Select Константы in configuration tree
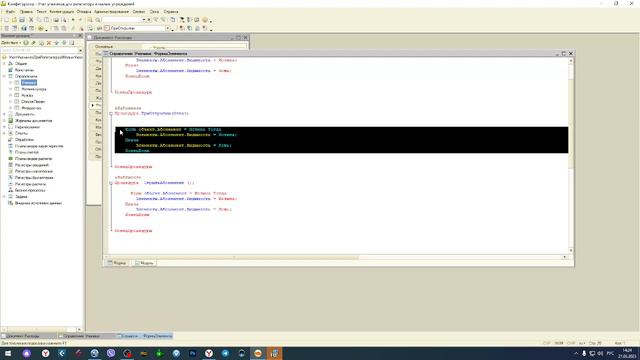640x360 pixels. point(24,70)
